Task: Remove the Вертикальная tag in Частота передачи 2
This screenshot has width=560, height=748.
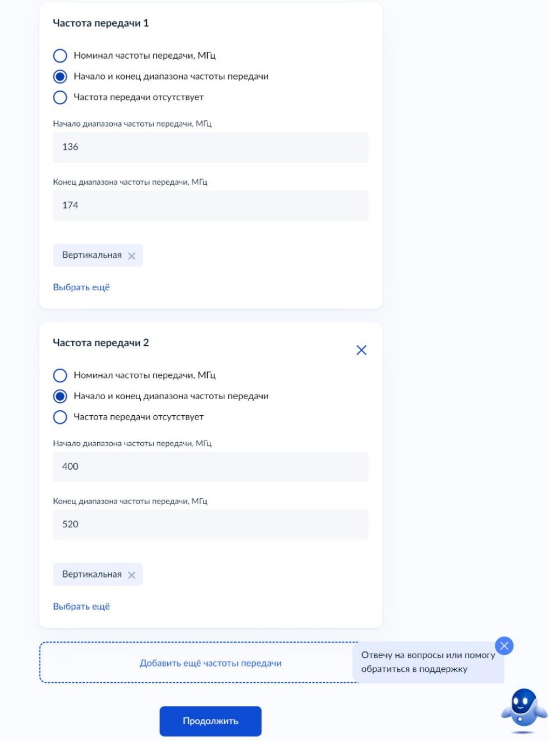Action: pyautogui.click(x=132, y=575)
